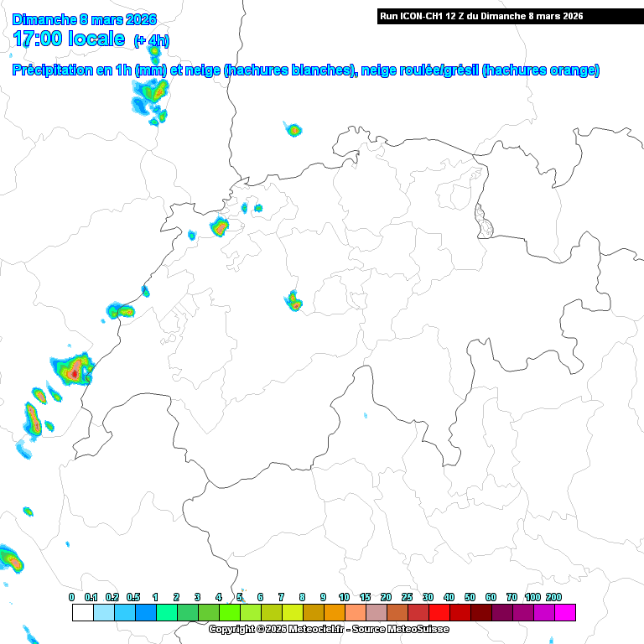Image resolution: width=644 pixels, height=644 pixels.
Task: Click the precipitation cluster in the top-left under the title
Action: pyautogui.click(x=149, y=101)
